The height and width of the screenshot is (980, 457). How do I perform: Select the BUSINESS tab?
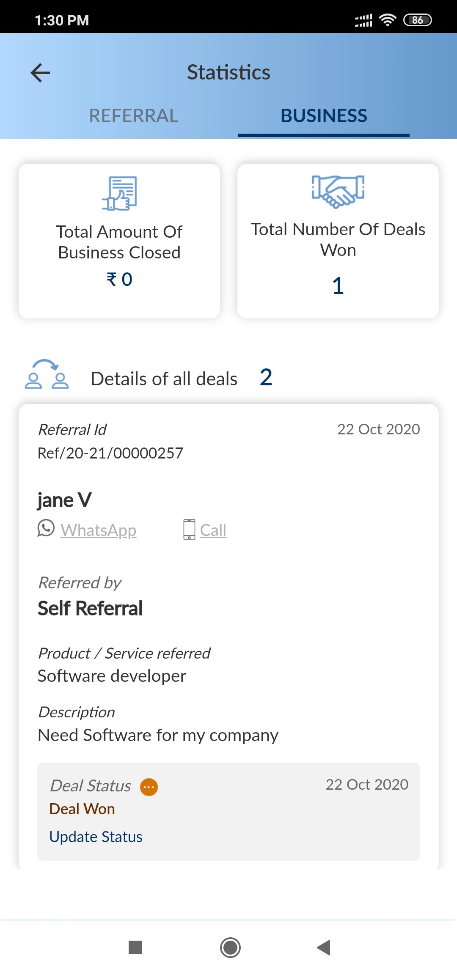click(324, 116)
